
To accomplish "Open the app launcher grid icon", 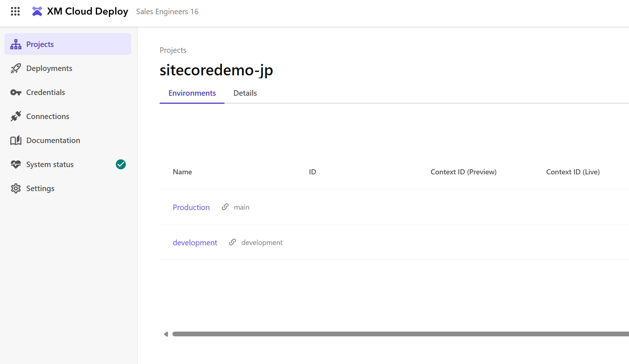I will 15,11.
